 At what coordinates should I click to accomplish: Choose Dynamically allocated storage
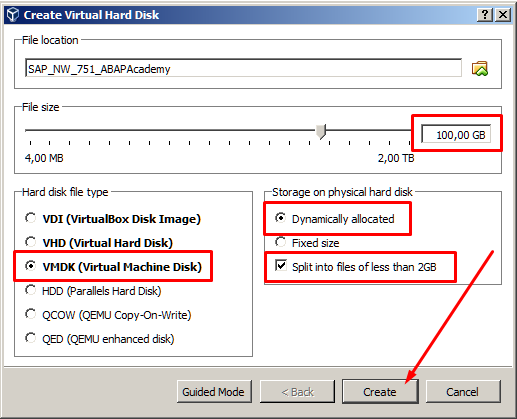pos(335,219)
